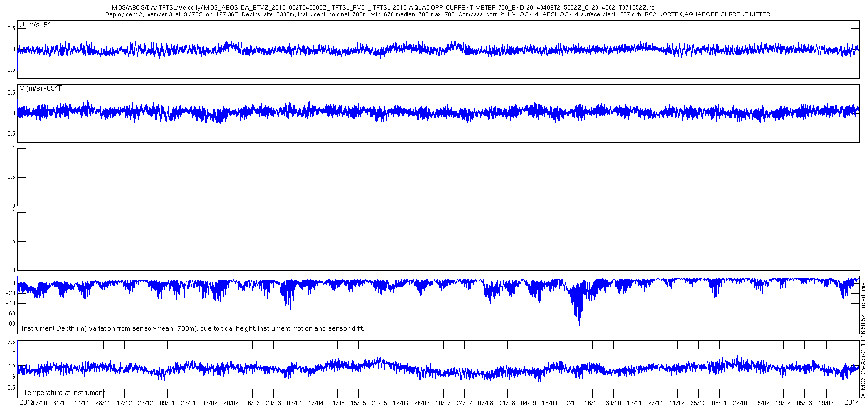The image size is (868, 410).
Task: Click the 13/11 date tick label
Action: point(634,403)
